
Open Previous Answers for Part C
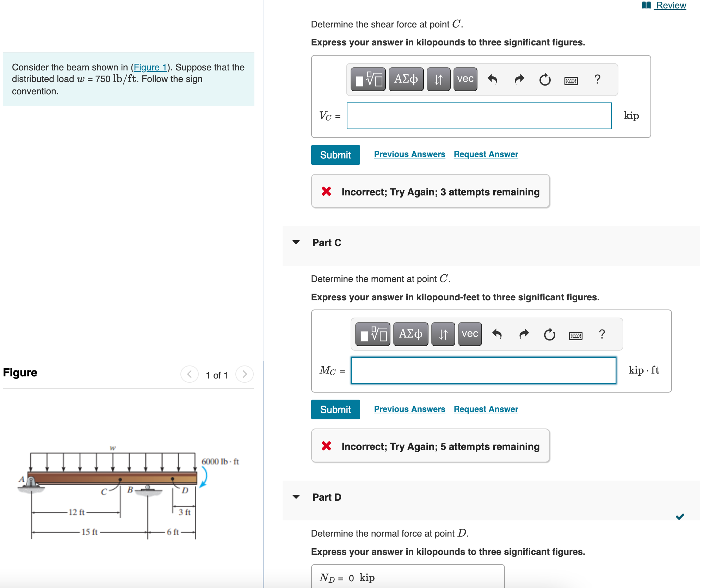(409, 409)
